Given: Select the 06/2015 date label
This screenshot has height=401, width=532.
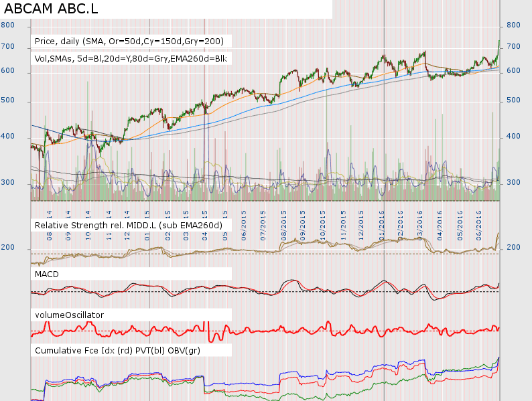Looking at the screenshot, I should (x=244, y=226).
